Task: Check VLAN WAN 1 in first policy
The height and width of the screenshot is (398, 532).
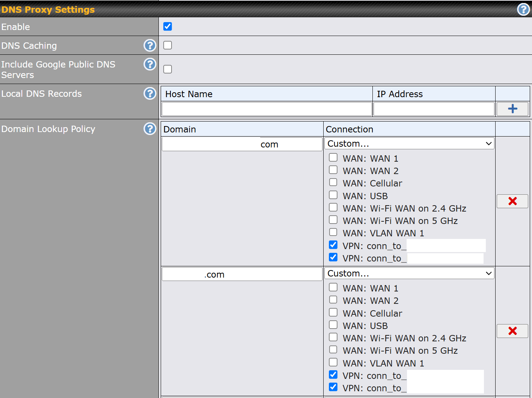Action: (333, 232)
